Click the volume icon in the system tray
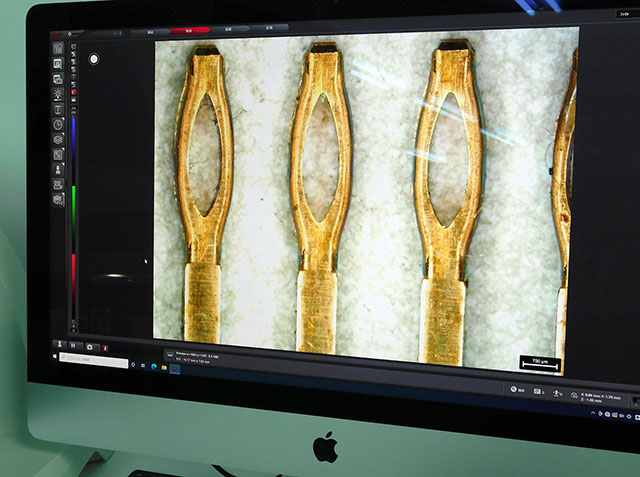Screen dimensions: 640x477 point(622,416)
